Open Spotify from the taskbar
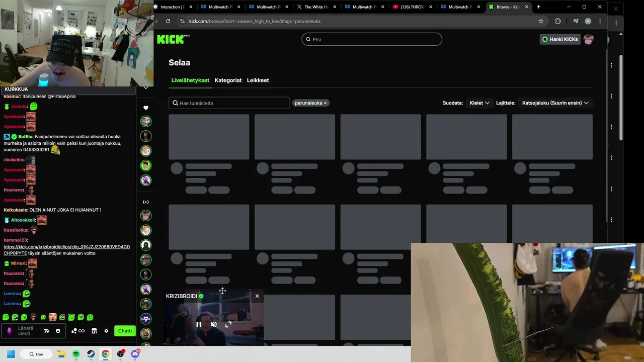This screenshot has width=644, height=362. [76, 354]
